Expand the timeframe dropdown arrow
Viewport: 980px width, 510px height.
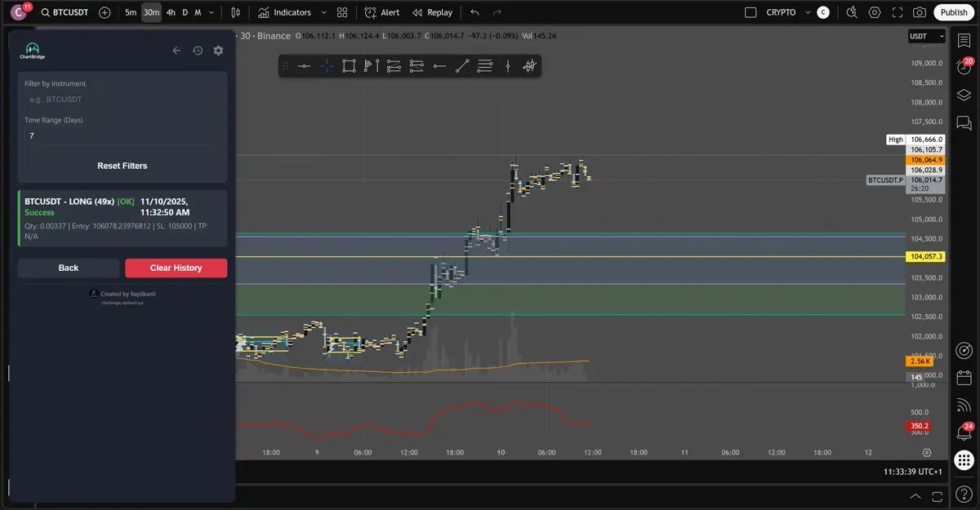coord(212,12)
